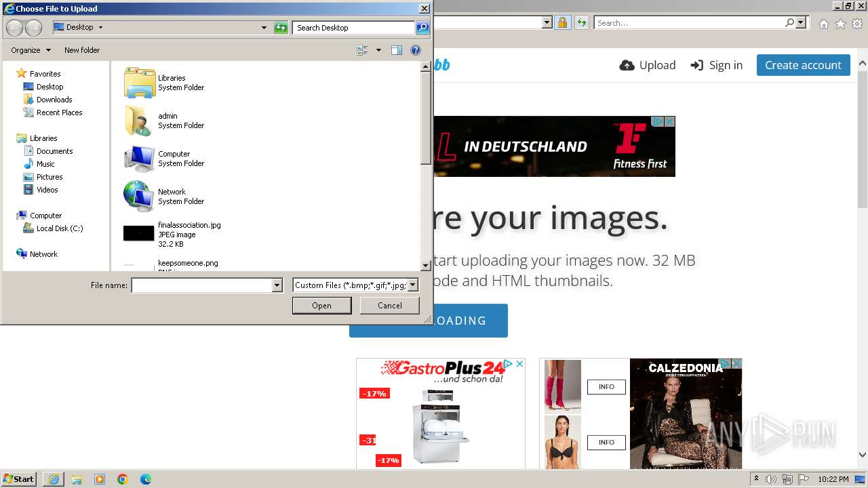Click the Search Desktop field

(x=354, y=28)
